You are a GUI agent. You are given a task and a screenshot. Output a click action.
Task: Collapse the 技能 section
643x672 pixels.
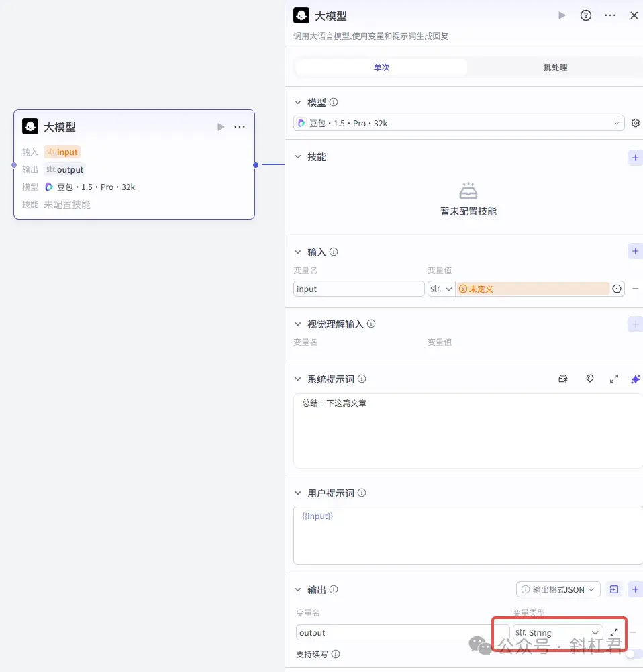point(298,156)
